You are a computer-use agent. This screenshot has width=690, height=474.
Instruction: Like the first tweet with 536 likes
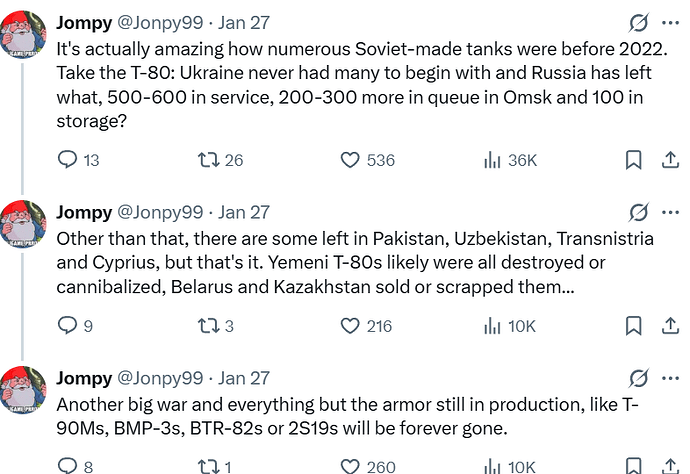point(350,160)
